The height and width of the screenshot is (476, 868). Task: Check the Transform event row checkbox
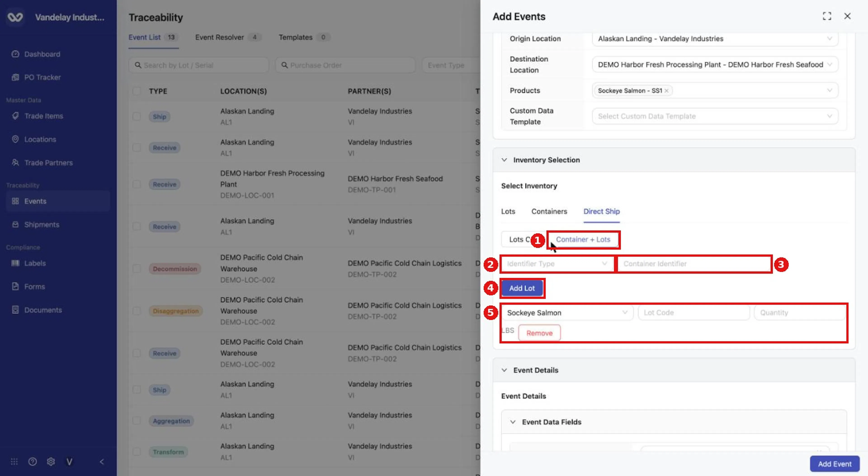pyautogui.click(x=137, y=452)
